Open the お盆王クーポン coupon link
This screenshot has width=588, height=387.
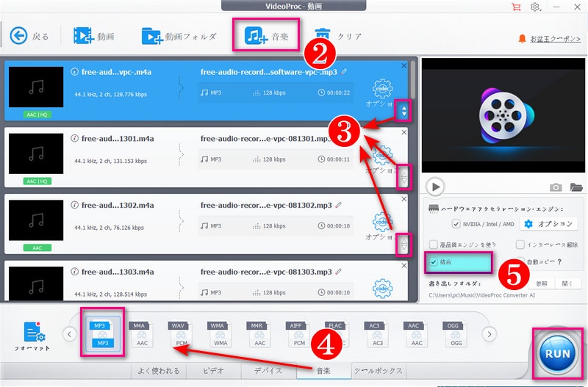point(555,39)
